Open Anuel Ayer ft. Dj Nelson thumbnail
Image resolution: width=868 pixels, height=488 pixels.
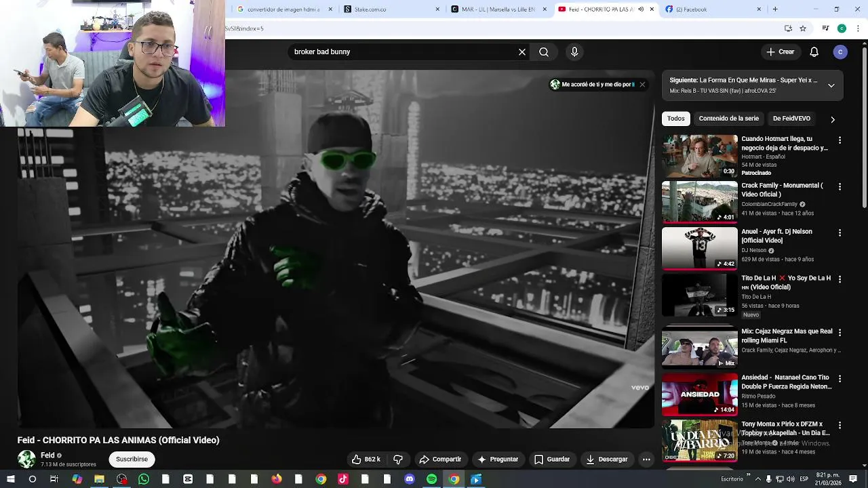click(699, 247)
